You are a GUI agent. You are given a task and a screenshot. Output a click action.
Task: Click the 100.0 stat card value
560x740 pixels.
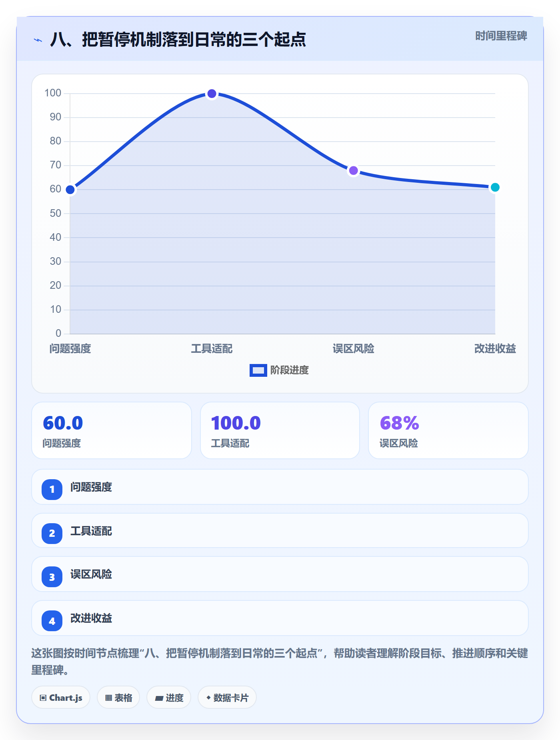tap(236, 423)
